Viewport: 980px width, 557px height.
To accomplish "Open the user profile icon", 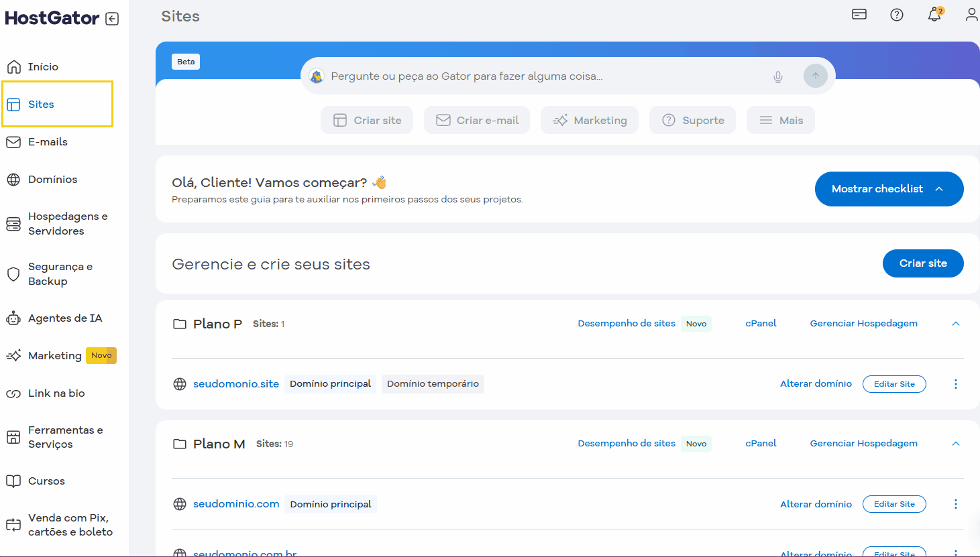I will pyautogui.click(x=972, y=14).
